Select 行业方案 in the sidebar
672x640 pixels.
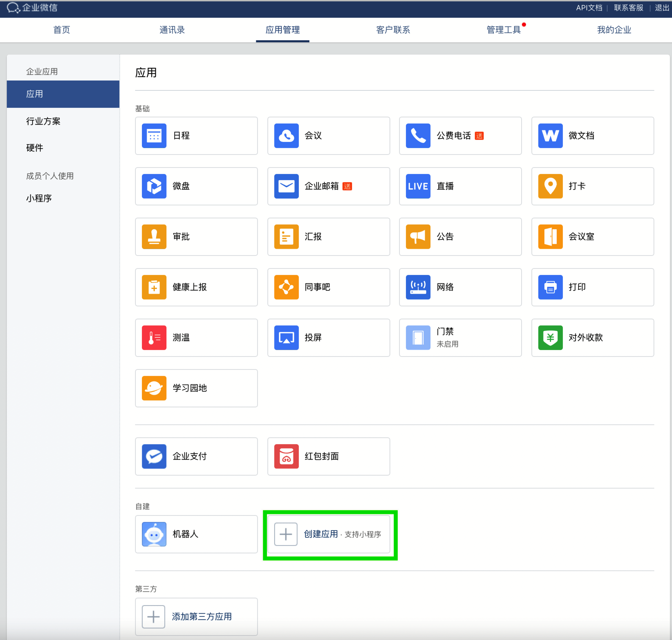pos(43,121)
